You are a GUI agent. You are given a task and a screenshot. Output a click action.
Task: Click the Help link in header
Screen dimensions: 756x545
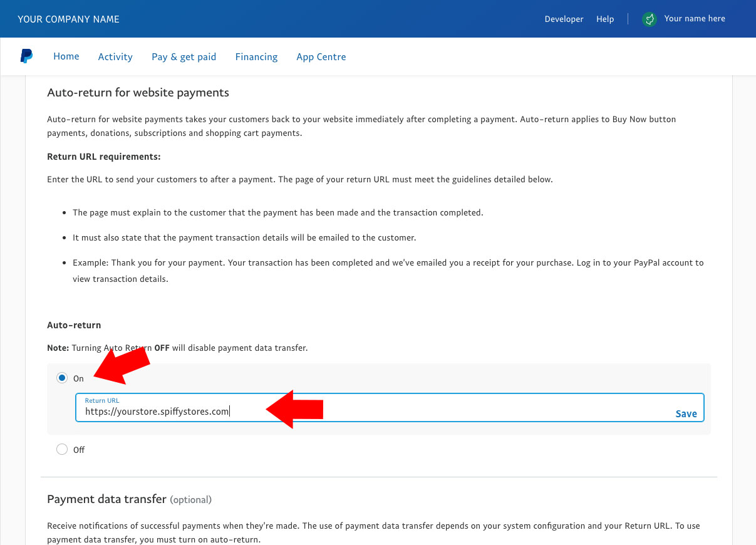pyautogui.click(x=605, y=19)
